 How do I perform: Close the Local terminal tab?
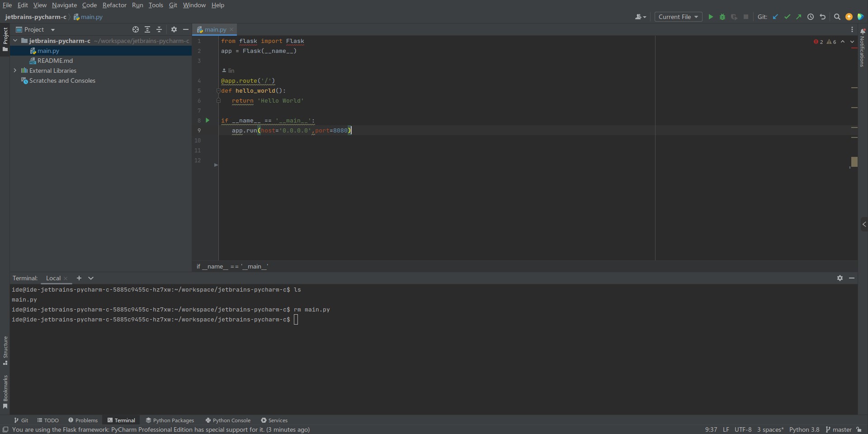pos(66,278)
